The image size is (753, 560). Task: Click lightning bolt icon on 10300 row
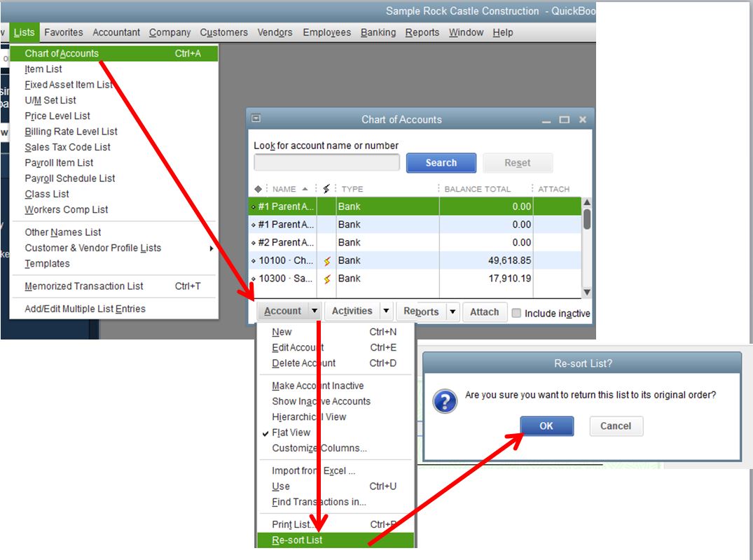coord(327,279)
